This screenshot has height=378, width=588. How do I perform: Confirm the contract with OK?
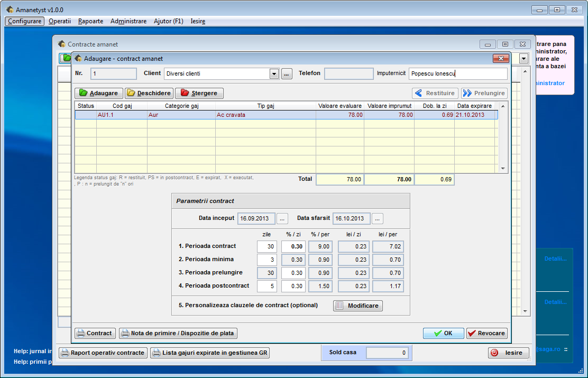(x=443, y=333)
